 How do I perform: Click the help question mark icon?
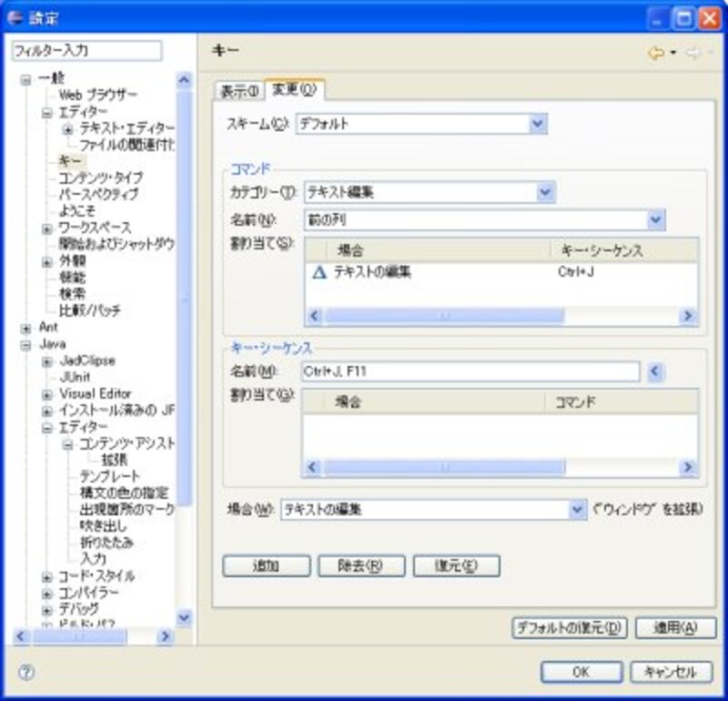tap(26, 673)
